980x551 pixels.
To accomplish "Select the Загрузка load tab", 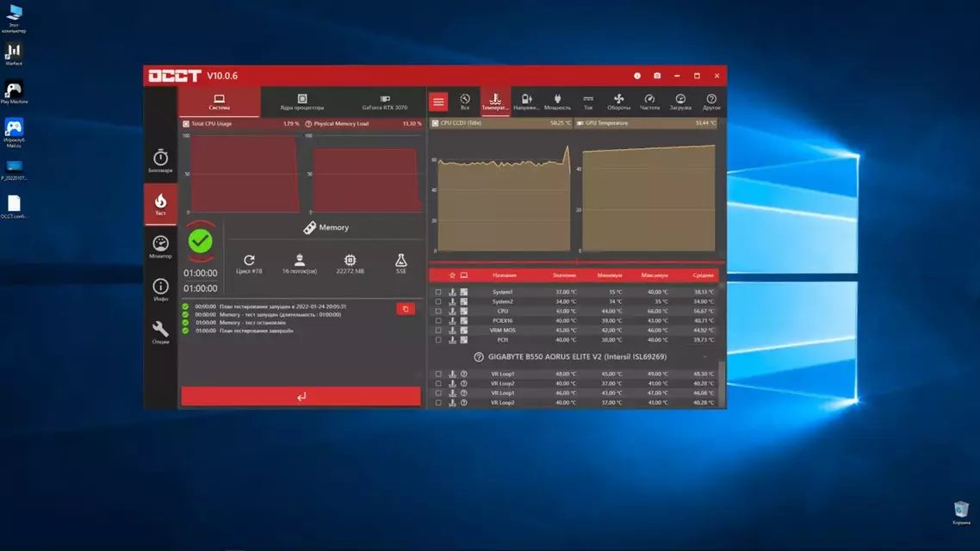I will pos(680,102).
